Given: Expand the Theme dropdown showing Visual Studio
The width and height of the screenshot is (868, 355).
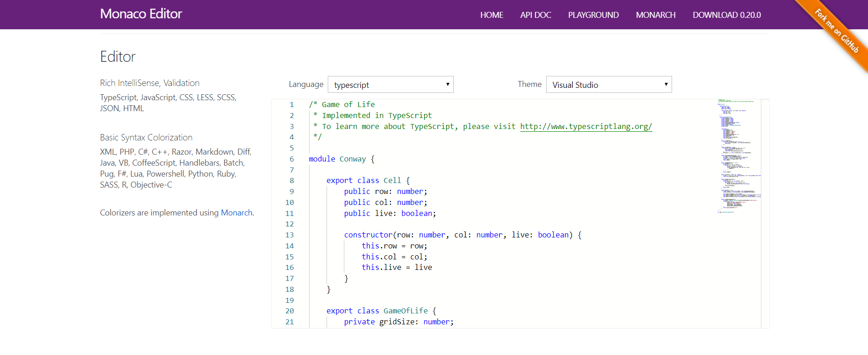Looking at the screenshot, I should pyautogui.click(x=608, y=85).
